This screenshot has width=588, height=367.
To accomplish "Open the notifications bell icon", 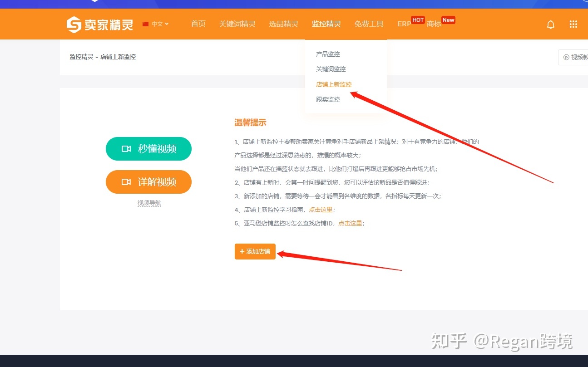I will 550,24.
